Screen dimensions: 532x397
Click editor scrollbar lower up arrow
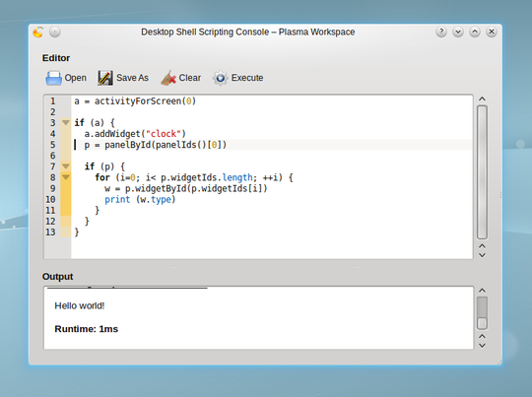click(x=482, y=246)
